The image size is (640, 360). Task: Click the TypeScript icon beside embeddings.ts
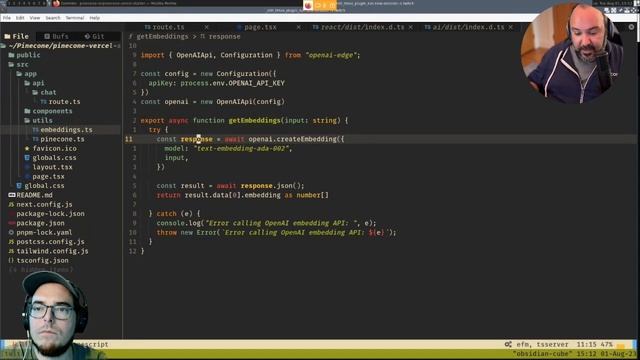[36, 130]
